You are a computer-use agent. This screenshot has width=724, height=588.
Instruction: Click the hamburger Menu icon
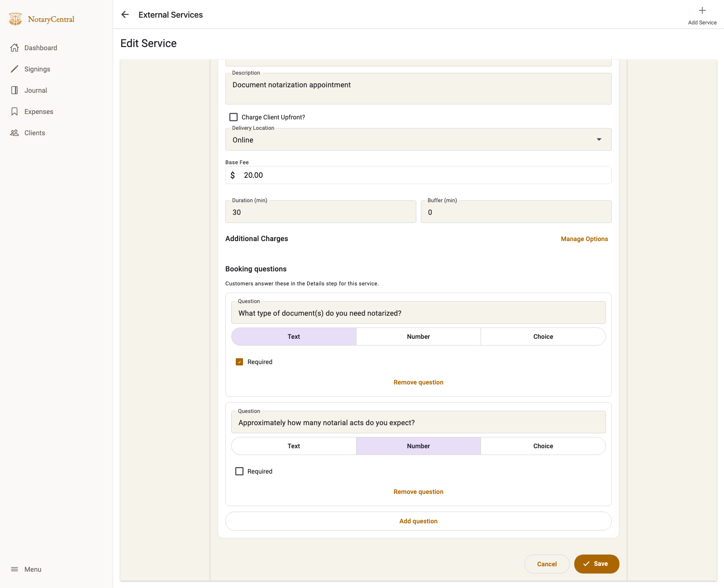14,569
